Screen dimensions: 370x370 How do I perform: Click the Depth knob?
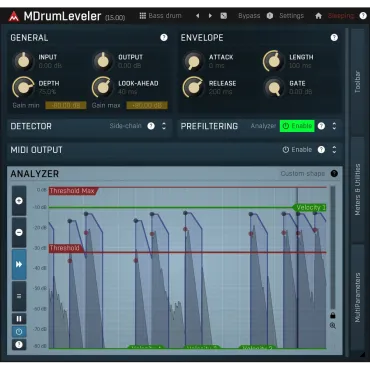23,87
